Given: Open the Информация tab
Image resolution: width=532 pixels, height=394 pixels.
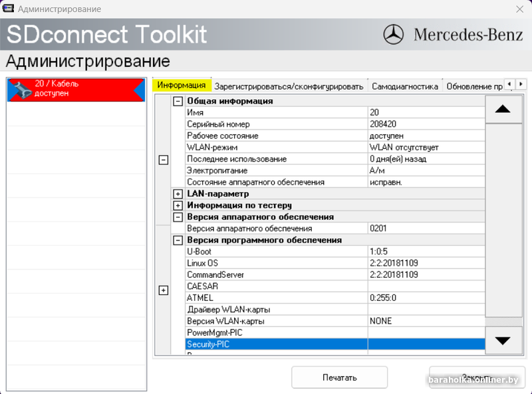Looking at the screenshot, I should coord(182,85).
